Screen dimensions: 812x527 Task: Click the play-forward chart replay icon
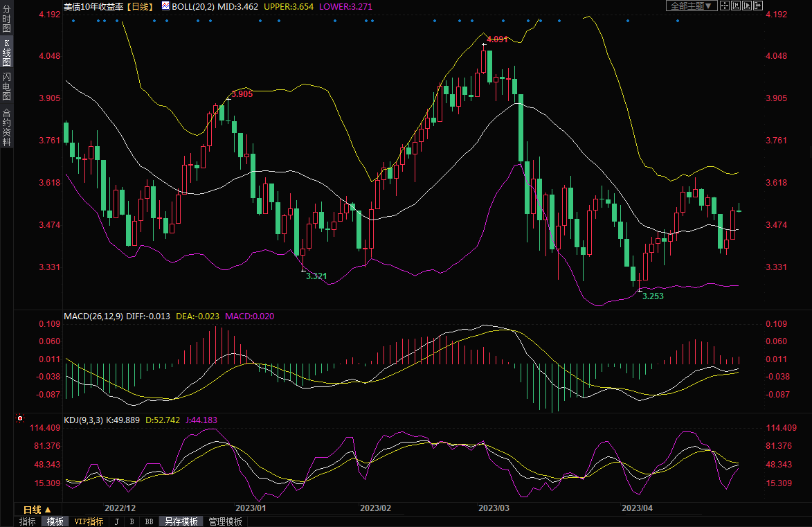tap(746, 6)
